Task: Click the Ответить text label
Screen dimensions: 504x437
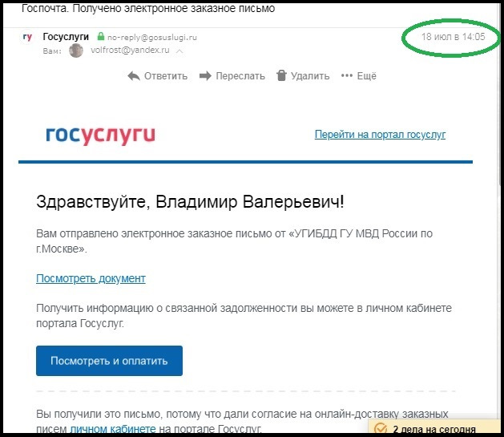Action: (x=166, y=76)
